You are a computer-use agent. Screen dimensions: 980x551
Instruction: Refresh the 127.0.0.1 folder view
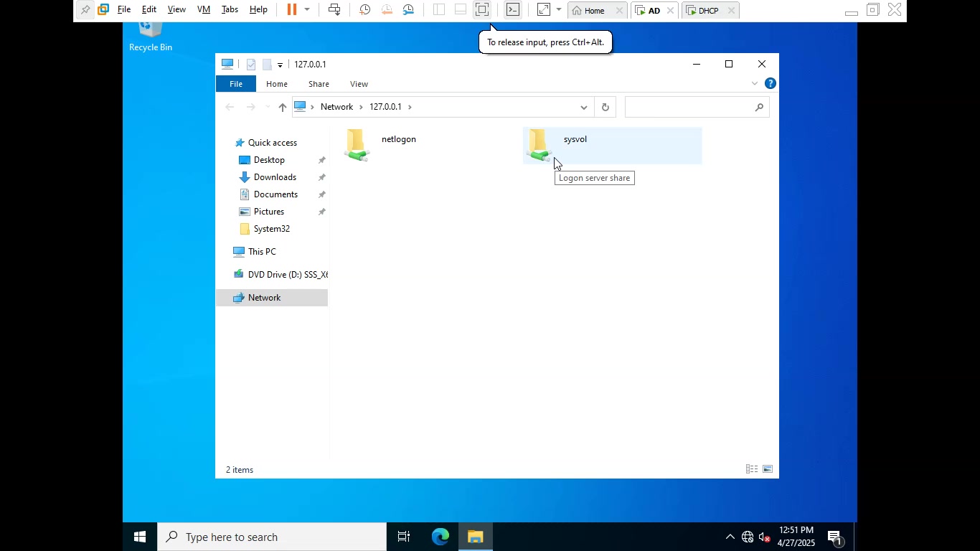click(x=606, y=107)
